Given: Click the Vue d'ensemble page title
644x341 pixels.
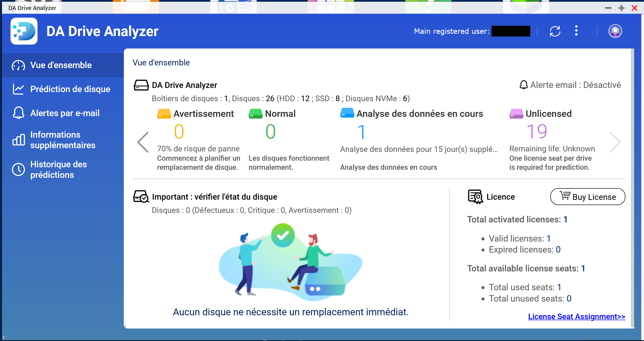Looking at the screenshot, I should point(161,63).
